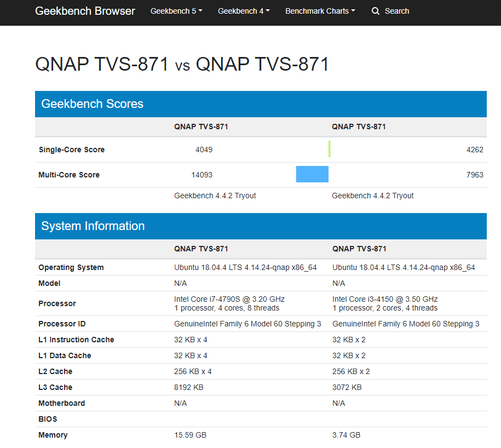Click the System Information section header
The width and height of the screenshot is (501, 448).
(x=261, y=226)
